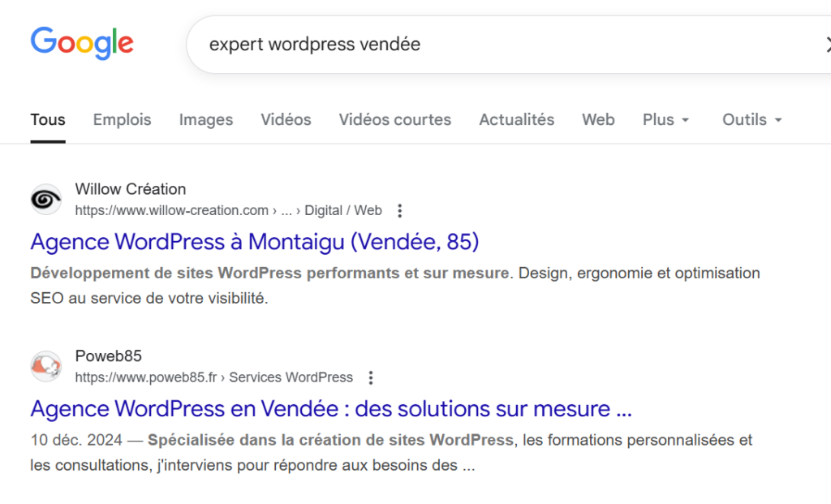The width and height of the screenshot is (831, 504).
Task: Open three-dot options for Willow Création result
Action: coord(399,211)
